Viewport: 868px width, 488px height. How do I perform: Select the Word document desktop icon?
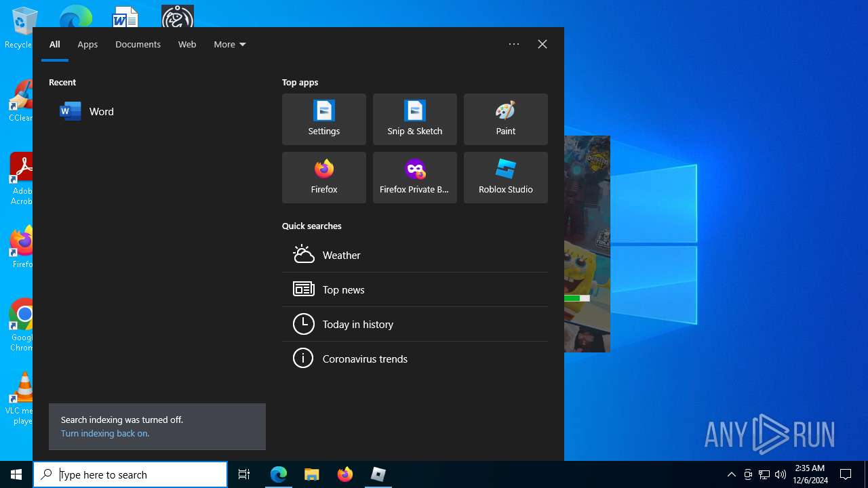click(125, 18)
